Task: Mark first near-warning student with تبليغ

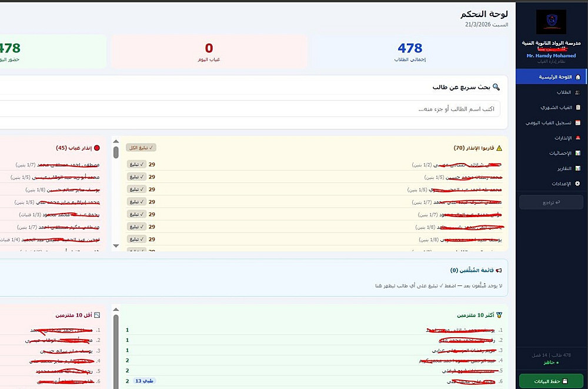Action: tap(136, 164)
